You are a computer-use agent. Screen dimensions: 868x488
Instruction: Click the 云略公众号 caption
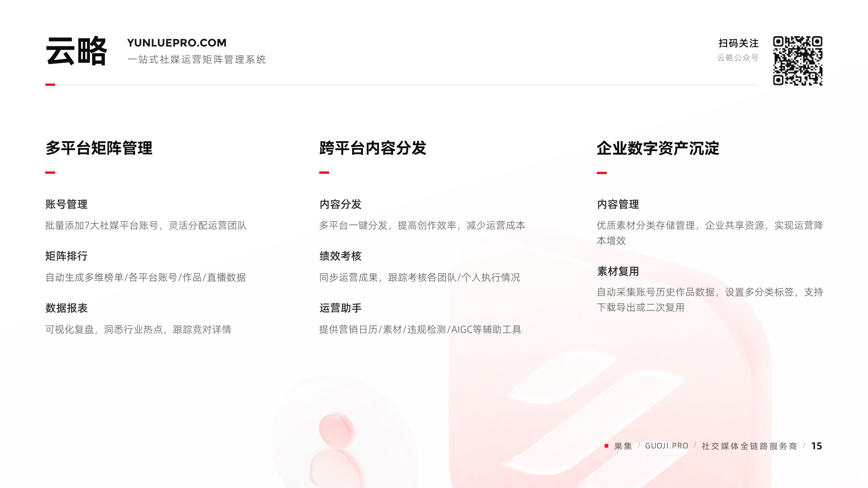[737, 58]
